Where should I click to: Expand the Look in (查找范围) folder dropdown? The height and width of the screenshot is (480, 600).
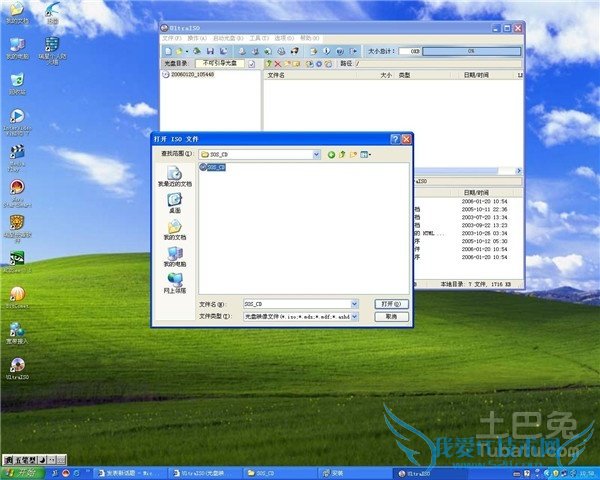[316, 154]
